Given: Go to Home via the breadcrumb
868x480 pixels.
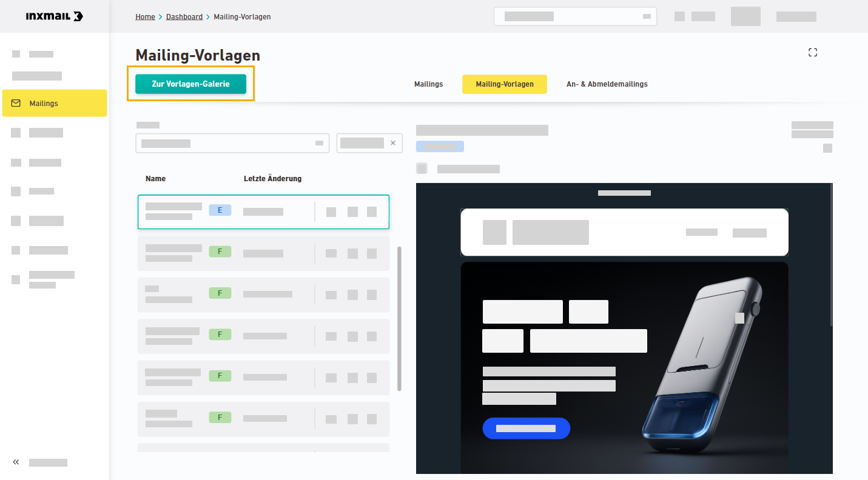Looking at the screenshot, I should point(145,17).
